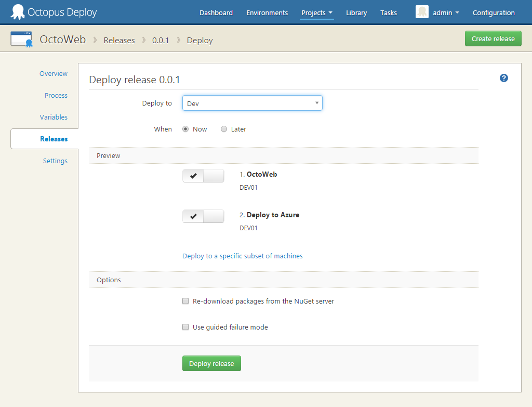
Task: Click the OctoWeb project icon
Action: (21, 38)
